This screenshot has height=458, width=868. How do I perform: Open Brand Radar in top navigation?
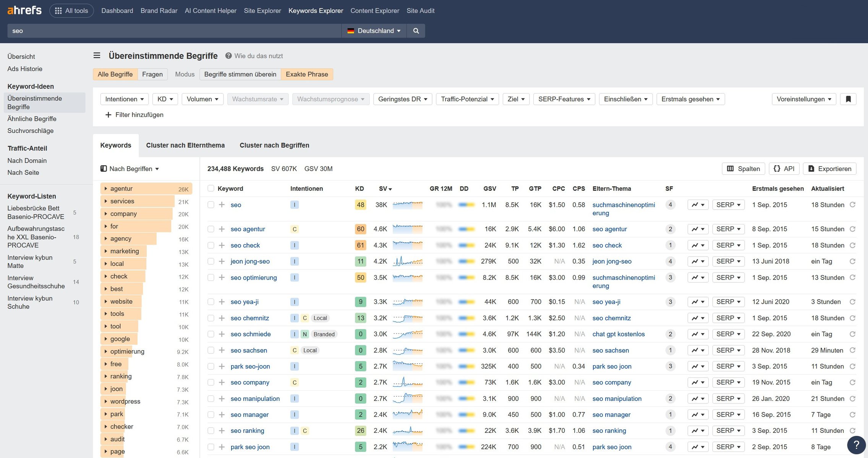[x=159, y=11]
